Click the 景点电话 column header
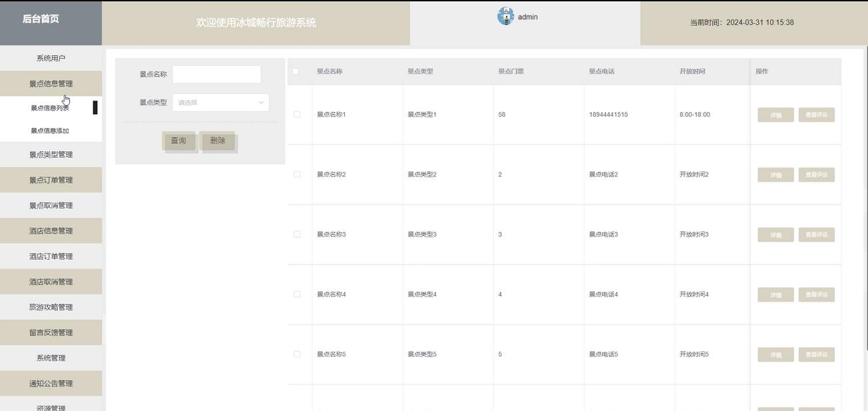This screenshot has width=868, height=411. coord(602,71)
